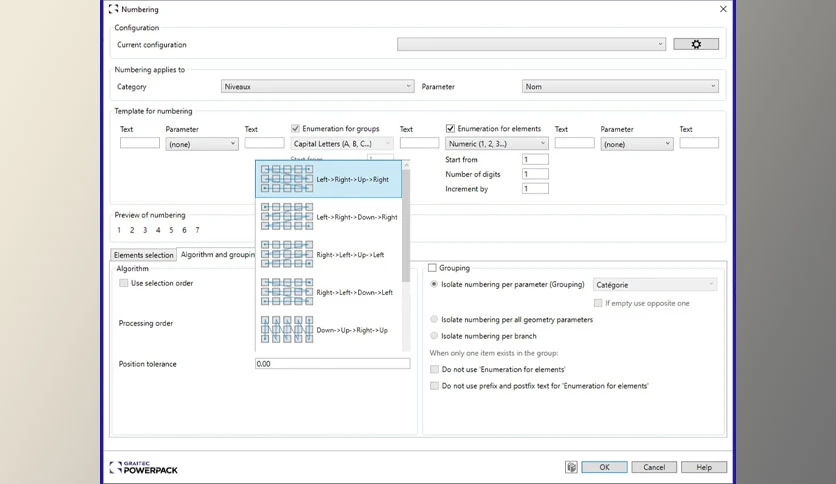836x484 pixels.
Task: Open configuration settings gear button
Action: pos(696,44)
